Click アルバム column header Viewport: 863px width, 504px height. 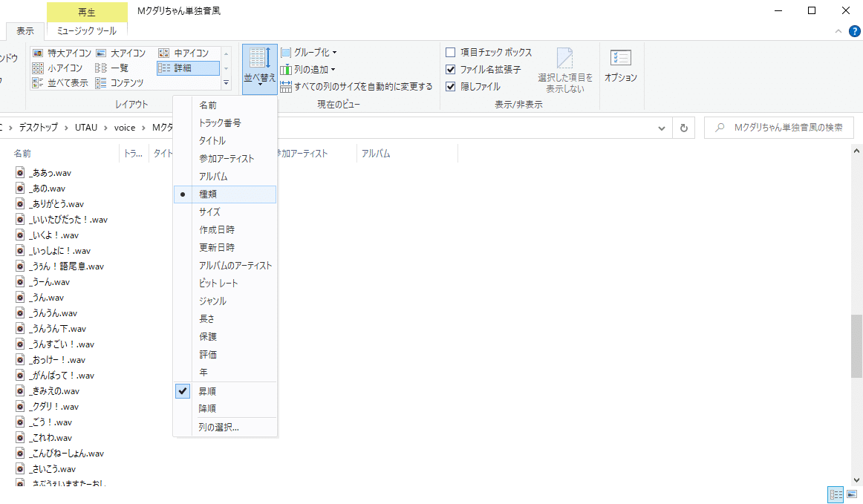click(x=407, y=154)
